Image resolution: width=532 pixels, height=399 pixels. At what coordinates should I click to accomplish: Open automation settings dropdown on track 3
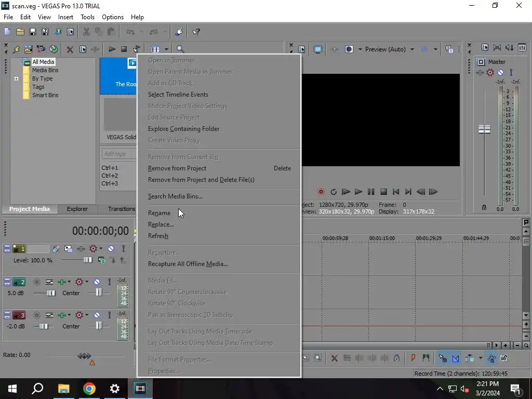[87, 315]
